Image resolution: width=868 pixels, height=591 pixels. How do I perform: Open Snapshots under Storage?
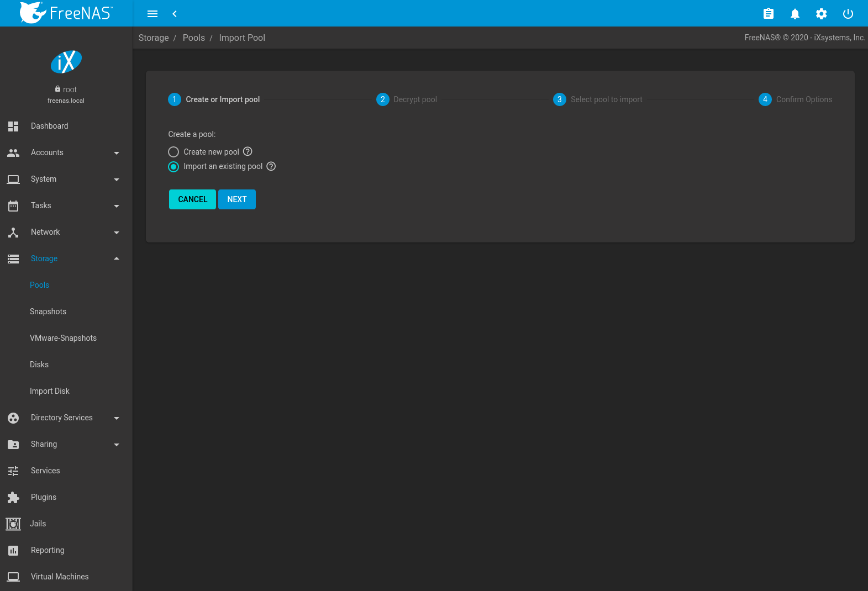pyautogui.click(x=48, y=312)
